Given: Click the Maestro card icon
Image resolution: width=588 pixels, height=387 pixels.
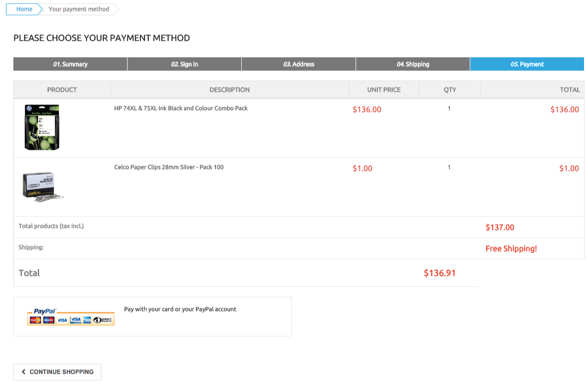Looking at the screenshot, I should coord(48,320).
